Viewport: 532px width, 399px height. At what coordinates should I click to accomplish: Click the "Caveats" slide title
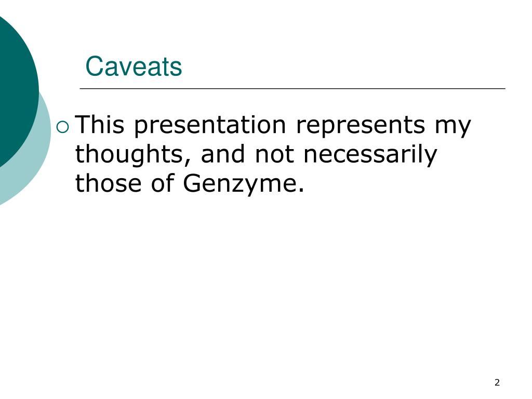(134, 66)
